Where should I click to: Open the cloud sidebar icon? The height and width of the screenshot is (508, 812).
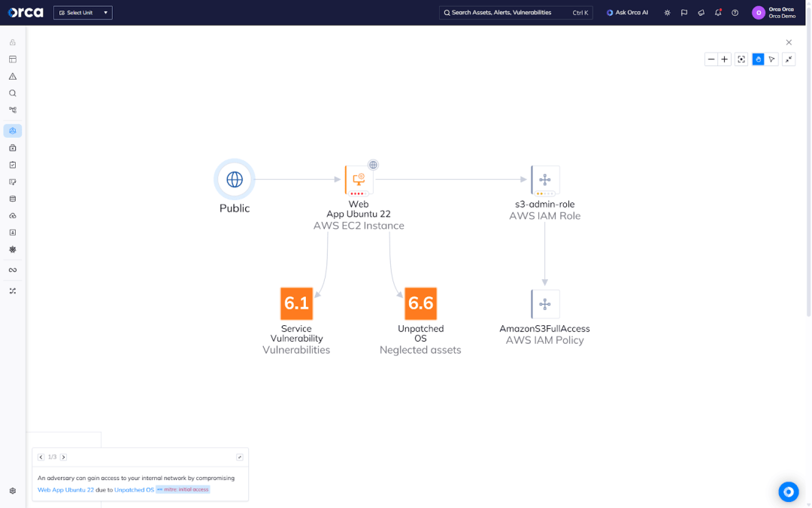[13, 216]
